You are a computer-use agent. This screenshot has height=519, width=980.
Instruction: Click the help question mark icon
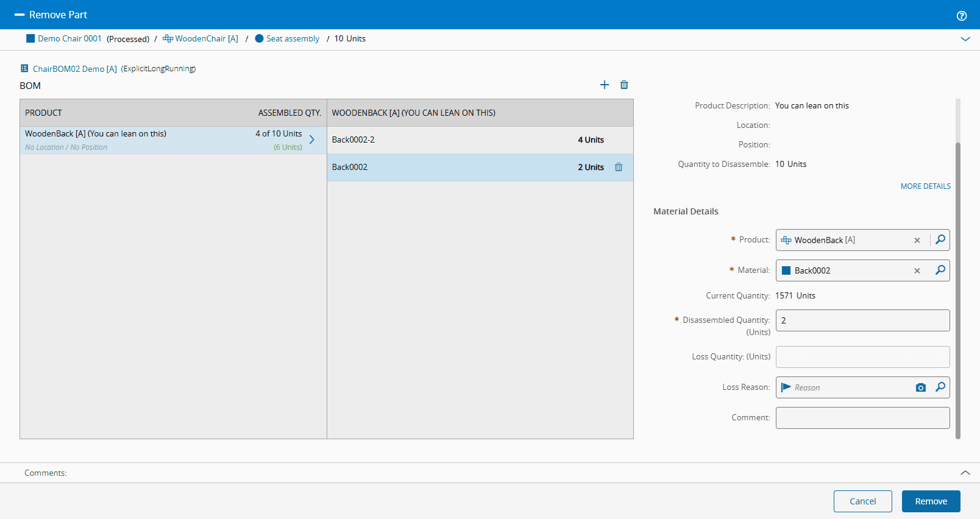point(962,16)
